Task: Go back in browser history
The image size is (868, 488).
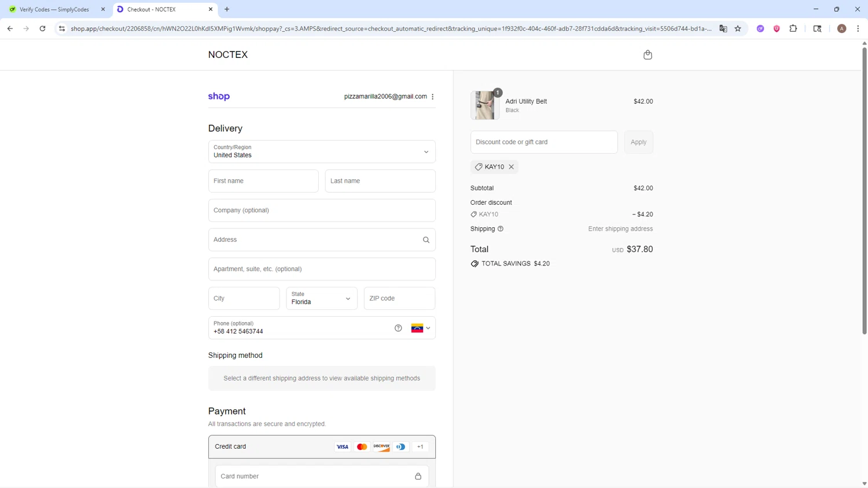Action: pyautogui.click(x=10, y=28)
